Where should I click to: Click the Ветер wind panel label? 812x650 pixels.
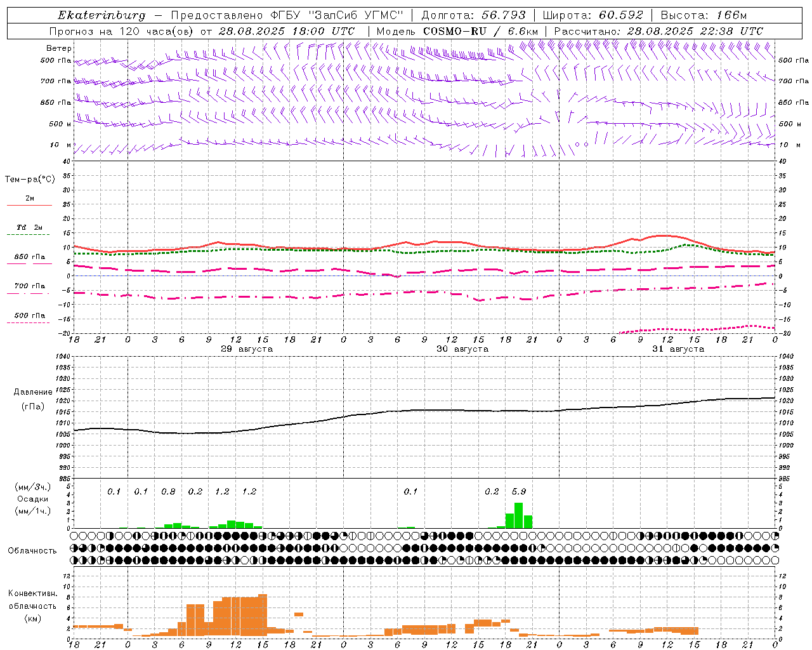pos(59,48)
